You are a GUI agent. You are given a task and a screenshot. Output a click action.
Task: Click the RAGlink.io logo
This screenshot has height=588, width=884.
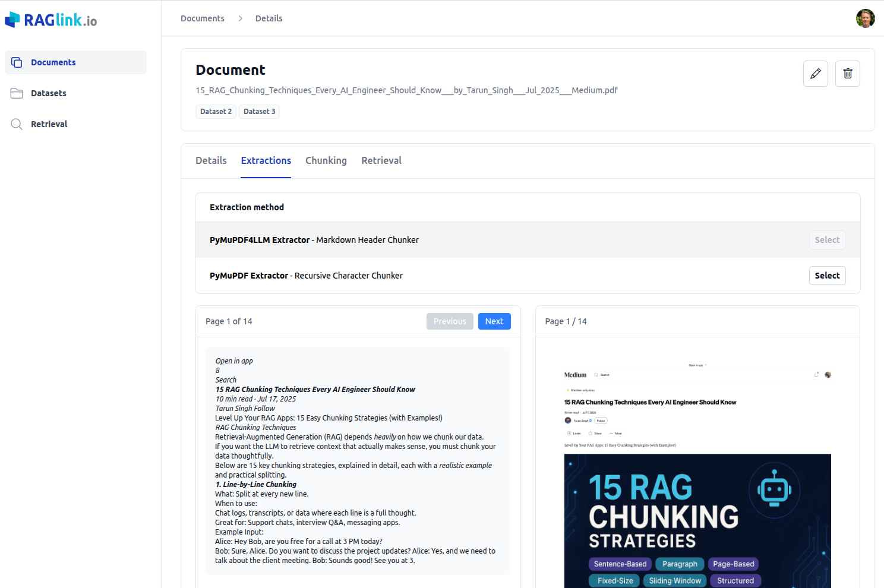(50, 19)
